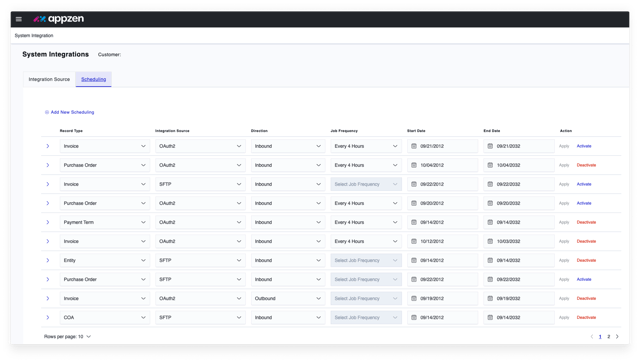The image size is (640, 363).
Task: Open start date calendar icon in SFTP Purchase Order row
Action: click(413, 280)
